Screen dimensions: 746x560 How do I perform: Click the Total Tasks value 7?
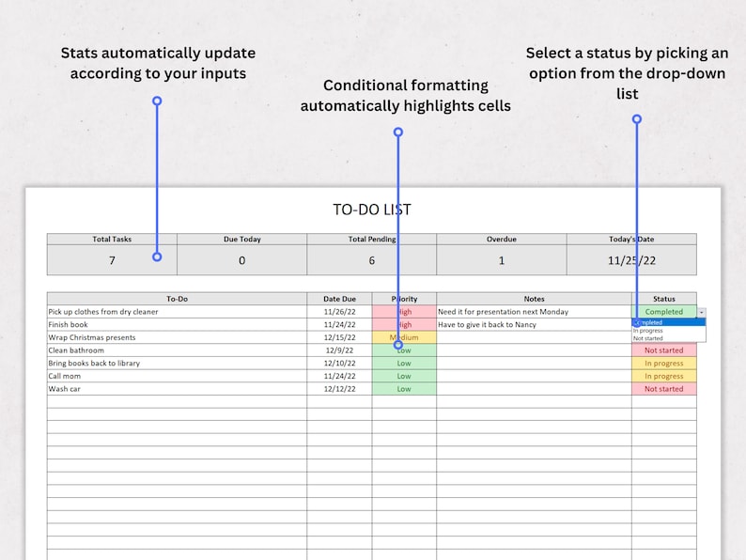click(x=112, y=260)
